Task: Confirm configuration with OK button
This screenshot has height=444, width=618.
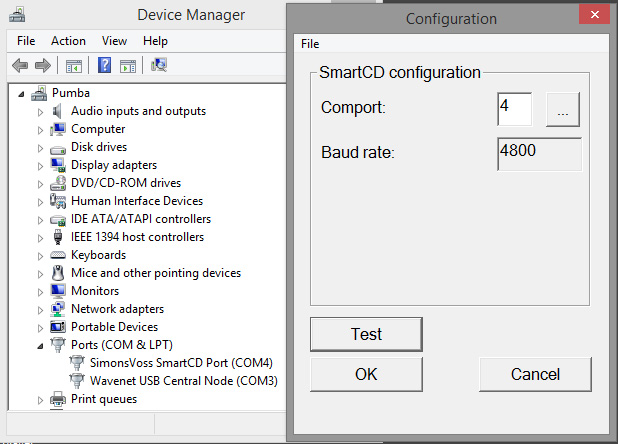Action: click(x=366, y=374)
